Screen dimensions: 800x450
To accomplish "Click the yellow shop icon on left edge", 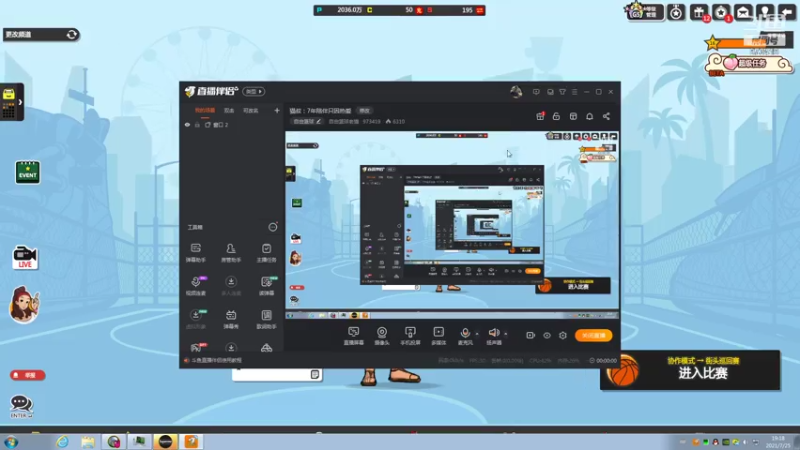I will pyautogui.click(x=9, y=102).
